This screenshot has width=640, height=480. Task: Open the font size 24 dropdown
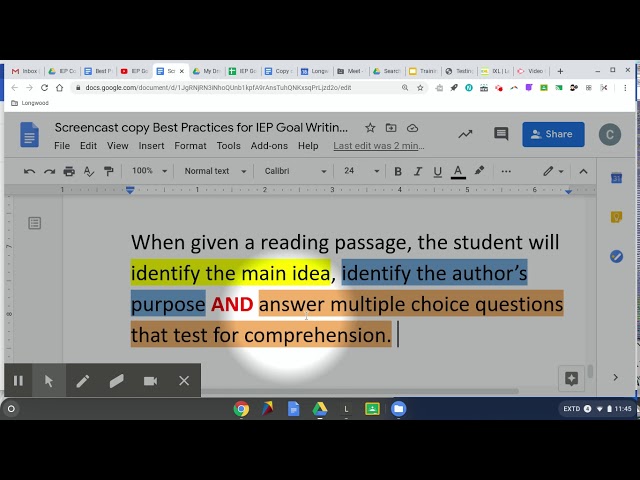click(x=361, y=171)
